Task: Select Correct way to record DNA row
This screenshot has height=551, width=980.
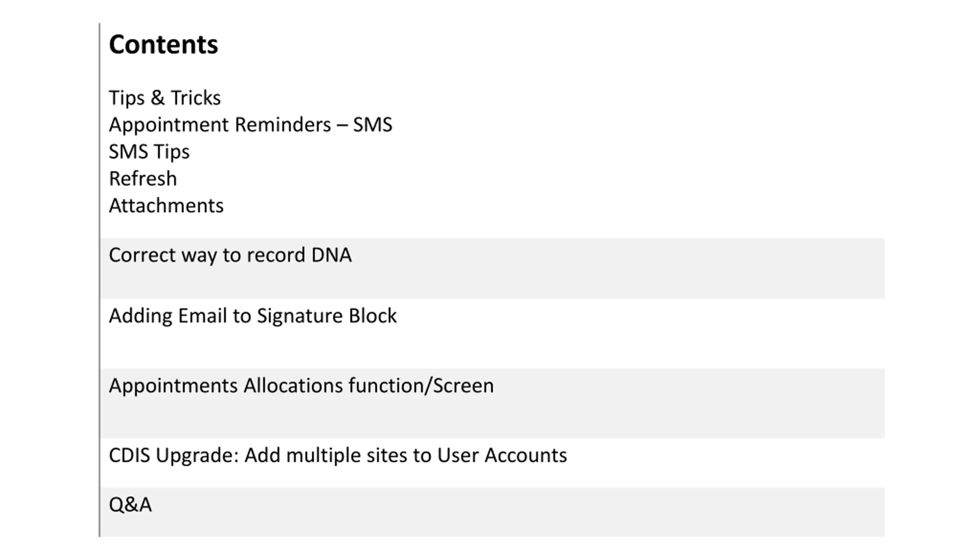Action: coord(493,268)
